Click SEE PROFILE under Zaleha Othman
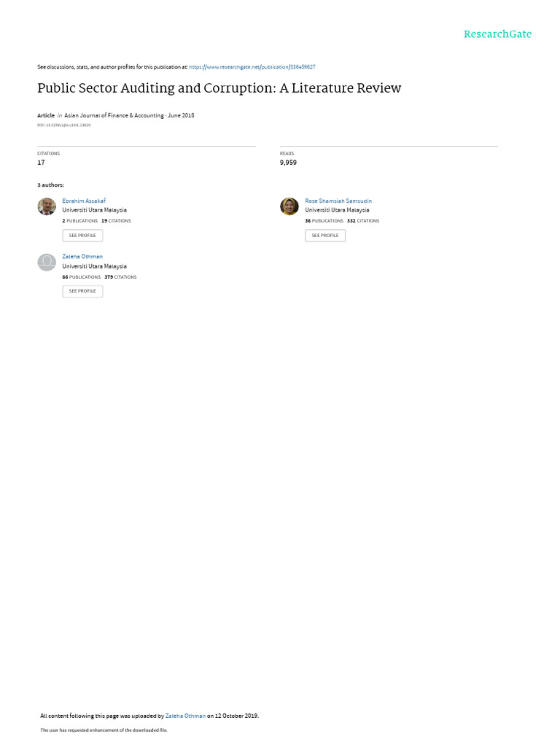Screen dimensions: 560x747 82,291
